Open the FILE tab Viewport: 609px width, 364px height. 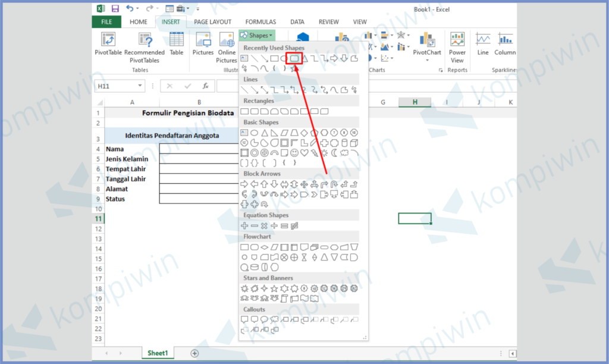[x=106, y=22]
